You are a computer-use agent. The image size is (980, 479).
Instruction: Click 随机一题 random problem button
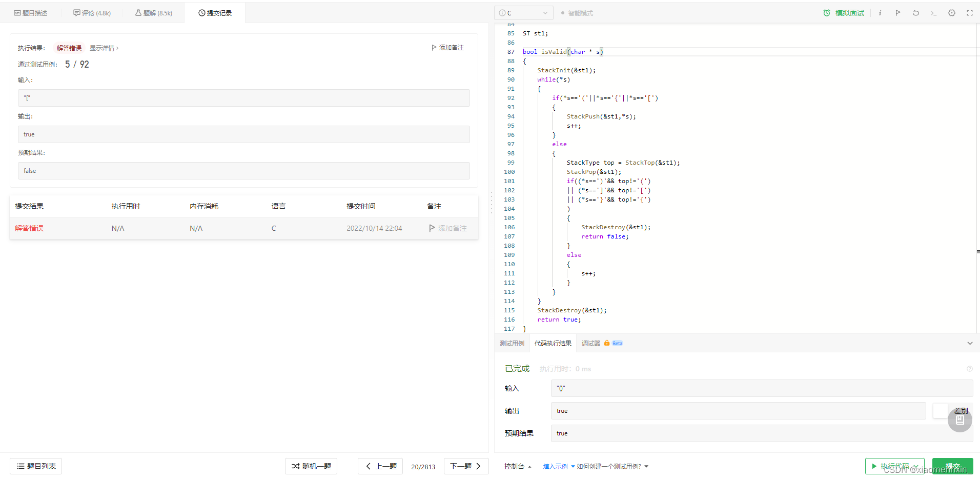click(311, 466)
